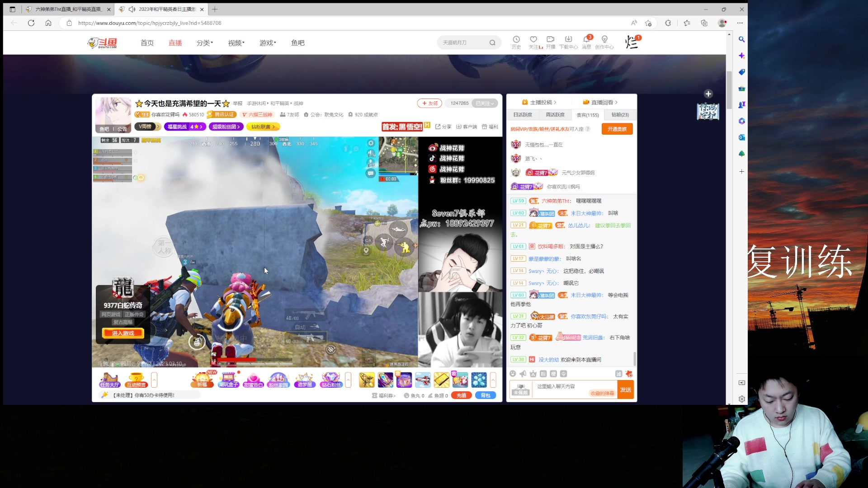Select the airplane gift icon
Screen dimensions: 868x488
click(423, 380)
